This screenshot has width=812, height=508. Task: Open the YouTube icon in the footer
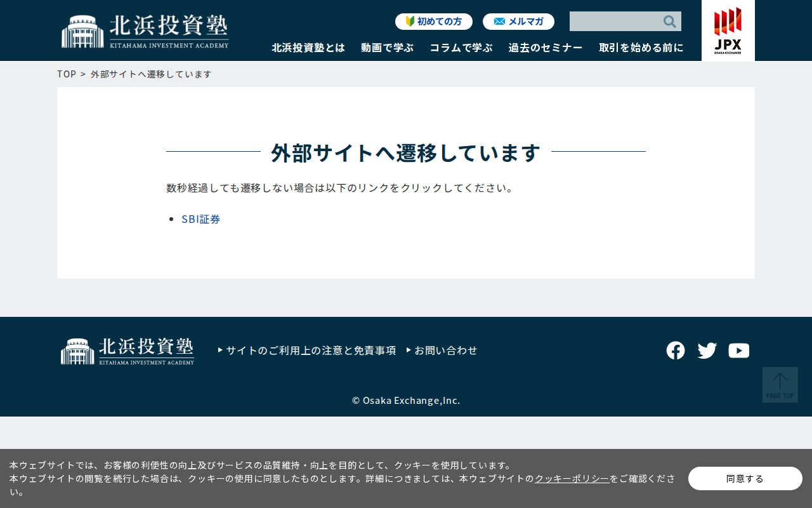[739, 351]
